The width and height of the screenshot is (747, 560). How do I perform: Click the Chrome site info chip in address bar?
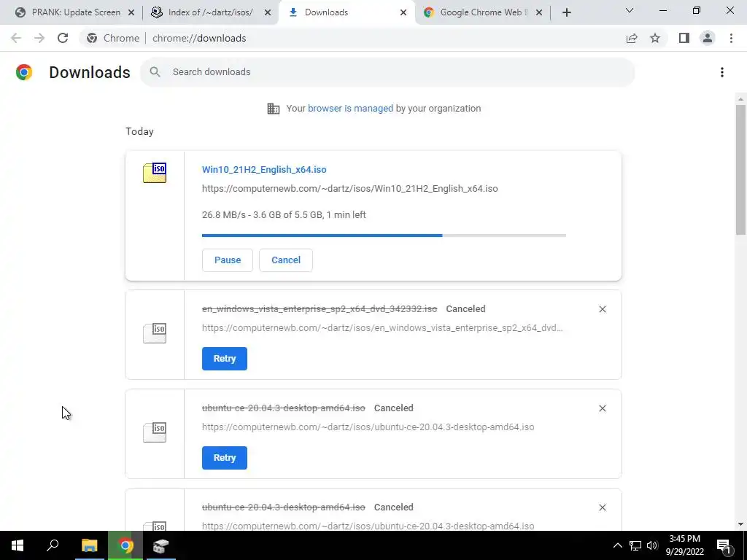click(113, 38)
